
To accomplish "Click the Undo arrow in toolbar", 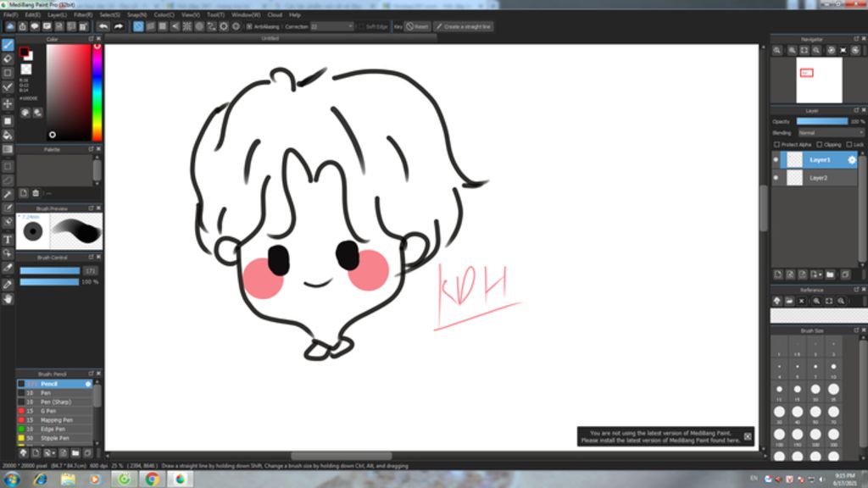I will coord(103,26).
